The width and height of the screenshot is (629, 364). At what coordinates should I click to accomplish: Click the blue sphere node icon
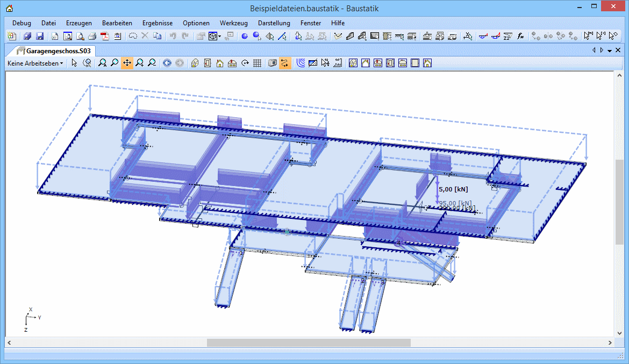pyautogui.click(x=244, y=37)
